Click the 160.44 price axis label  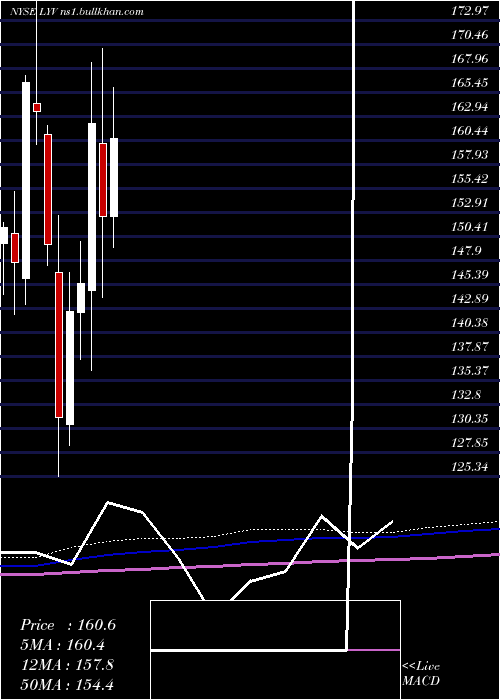470,131
